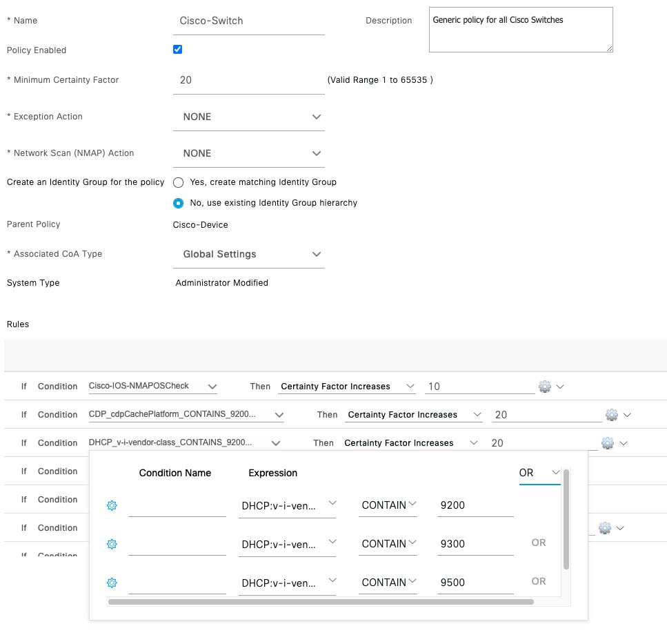Collapse DHCP_v-i-vendor-class_CONTAINS_9200 condition dropdown
The height and width of the screenshot is (644, 667).
(x=276, y=443)
